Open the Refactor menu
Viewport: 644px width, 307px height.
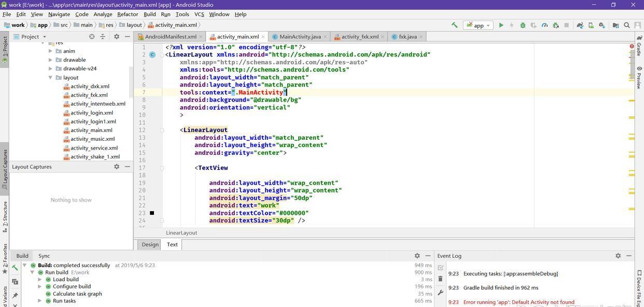tap(128, 14)
